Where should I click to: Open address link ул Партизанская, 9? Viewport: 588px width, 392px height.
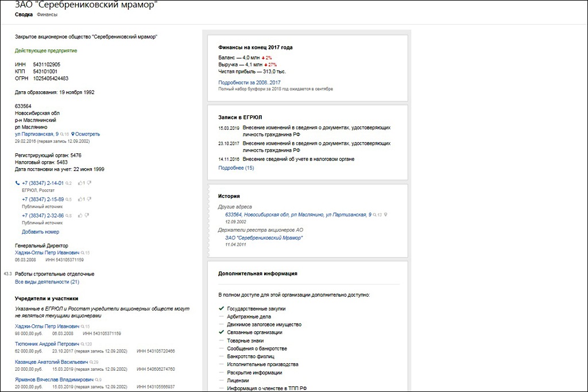[x=41, y=134]
